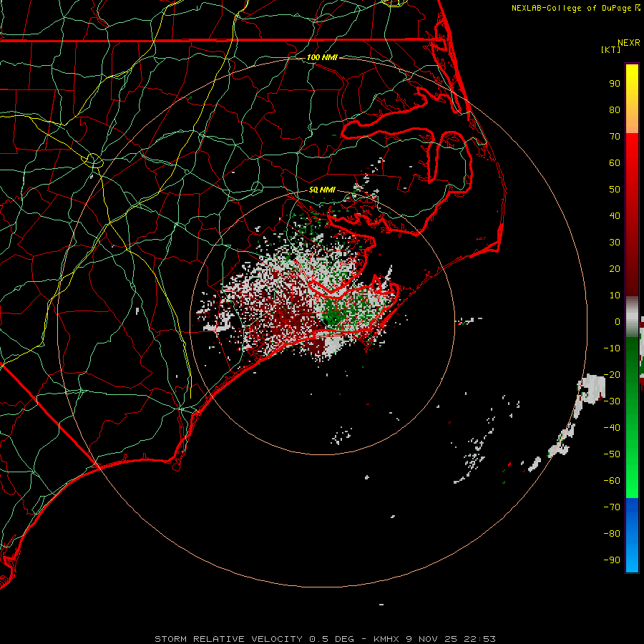Click the -90 value on velocity scale
Image resolution: width=644 pixels, height=644 pixels.
(x=612, y=560)
